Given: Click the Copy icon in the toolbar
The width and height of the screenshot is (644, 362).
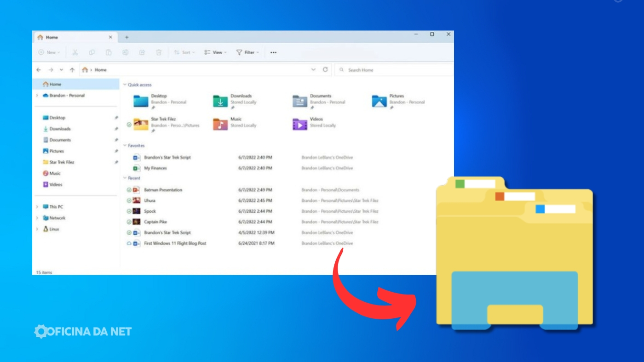Looking at the screenshot, I should (92, 52).
